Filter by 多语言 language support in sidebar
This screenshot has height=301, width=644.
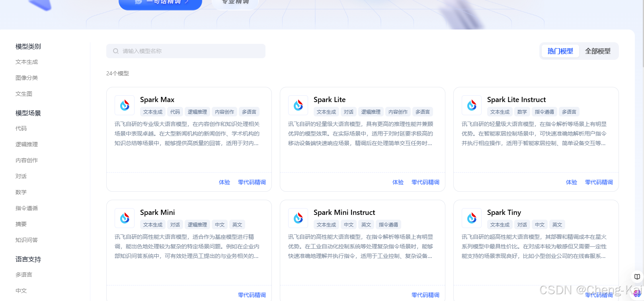pos(24,275)
